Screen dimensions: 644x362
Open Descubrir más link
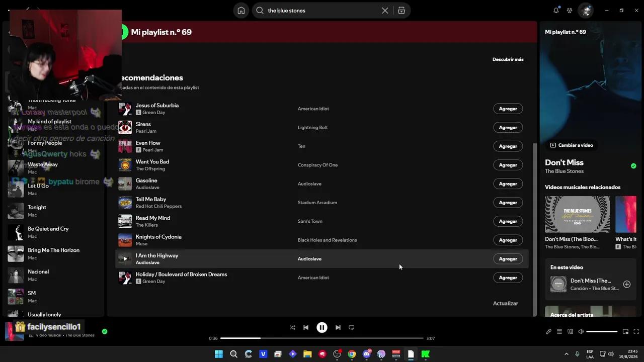[508, 59]
